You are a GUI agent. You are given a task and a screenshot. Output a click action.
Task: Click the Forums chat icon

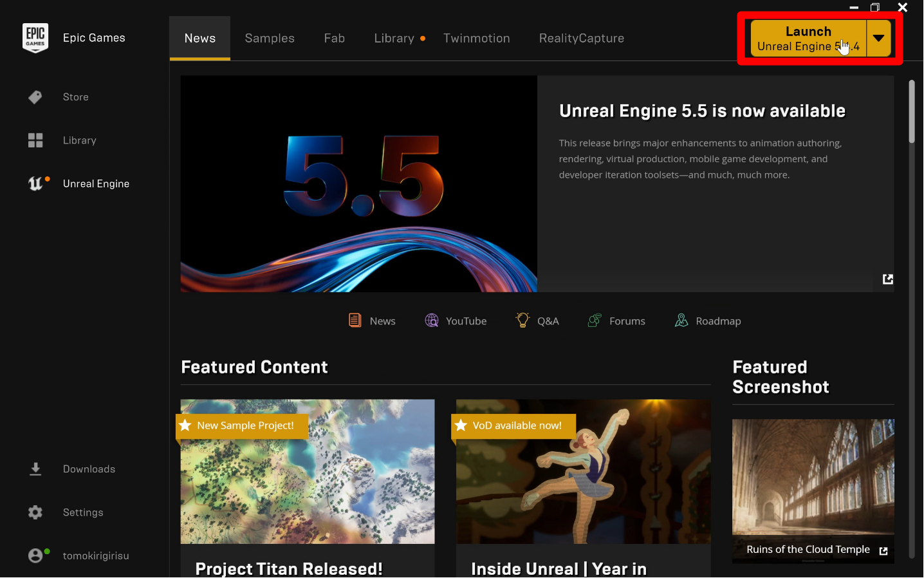tap(595, 321)
